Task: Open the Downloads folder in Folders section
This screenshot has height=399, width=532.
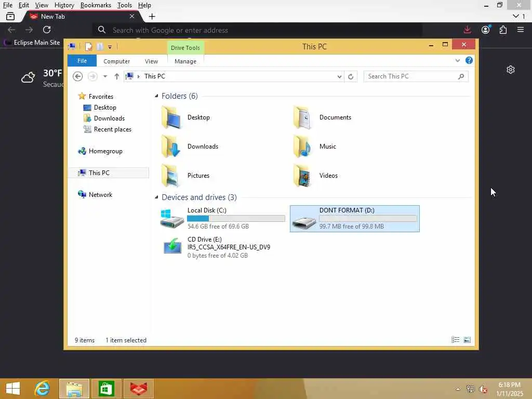Action: click(190, 147)
